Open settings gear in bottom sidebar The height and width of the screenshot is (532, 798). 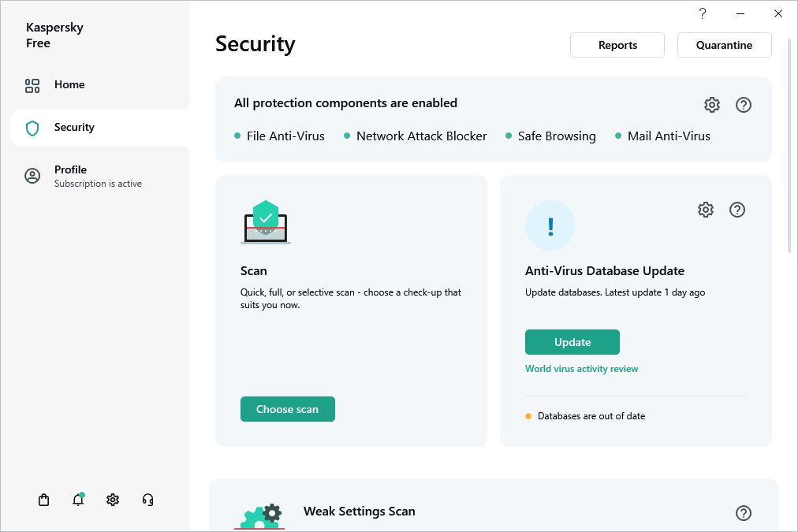tap(113, 500)
